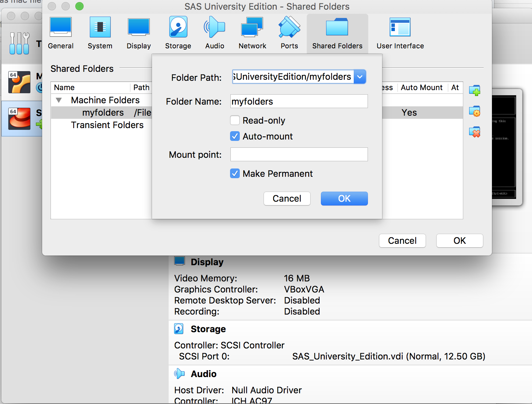Open the Storage settings pane
This screenshot has height=404, width=532.
(178, 33)
